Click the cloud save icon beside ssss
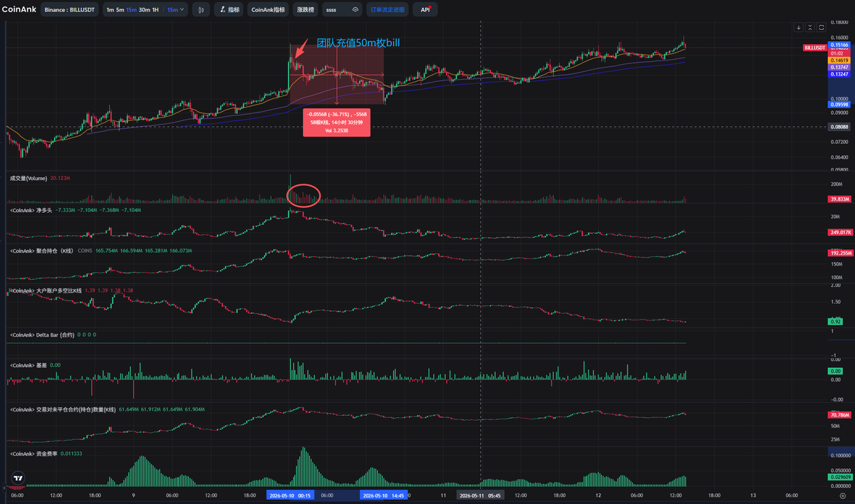This screenshot has height=504, width=855. 355,10
